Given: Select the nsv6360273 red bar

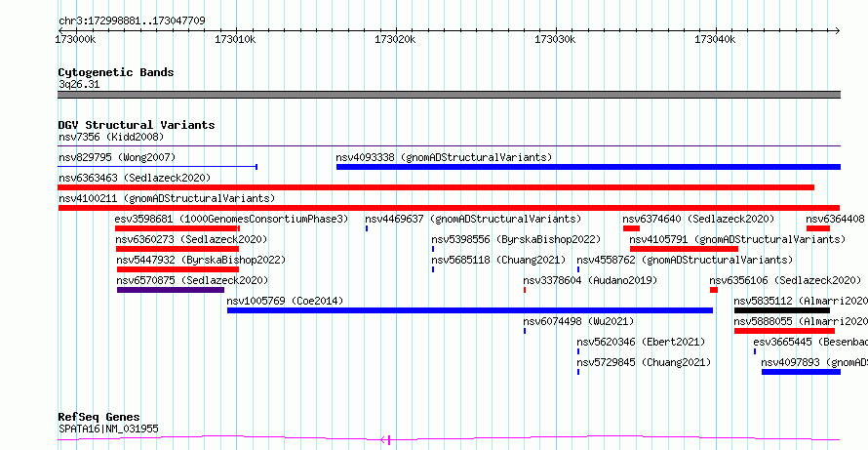Looking at the screenshot, I should coord(178,249).
